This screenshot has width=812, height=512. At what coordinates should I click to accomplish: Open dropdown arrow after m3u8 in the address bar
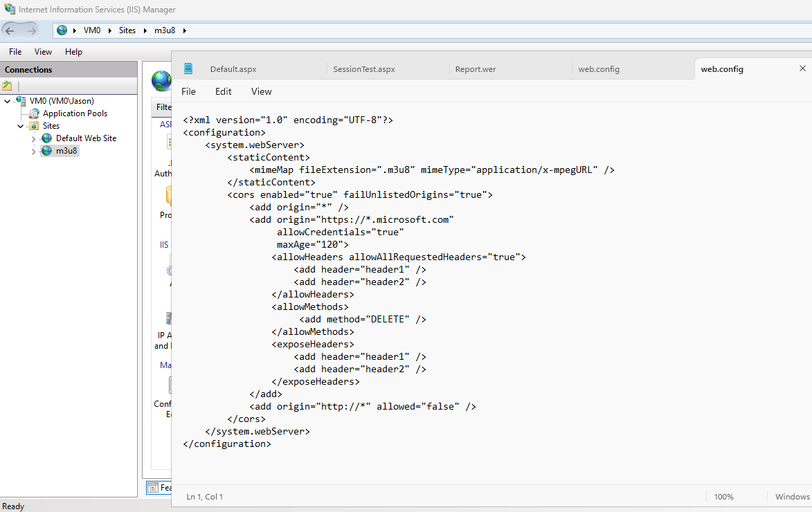pyautogui.click(x=184, y=30)
